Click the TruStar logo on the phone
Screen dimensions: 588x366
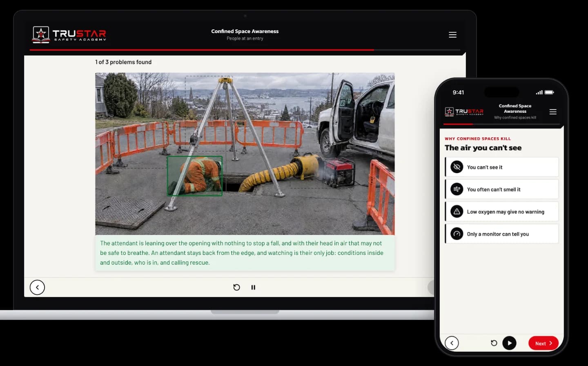point(464,111)
